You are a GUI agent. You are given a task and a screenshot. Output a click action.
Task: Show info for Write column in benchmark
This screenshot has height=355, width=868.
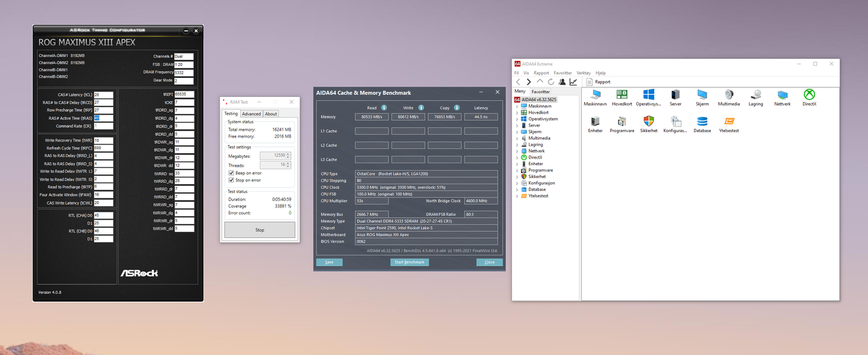420,107
